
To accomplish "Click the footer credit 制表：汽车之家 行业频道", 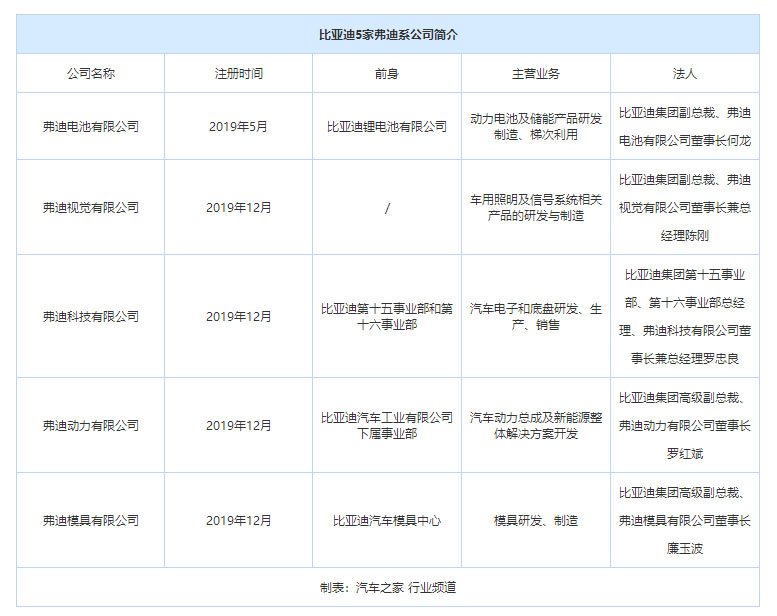I will (x=388, y=588).
